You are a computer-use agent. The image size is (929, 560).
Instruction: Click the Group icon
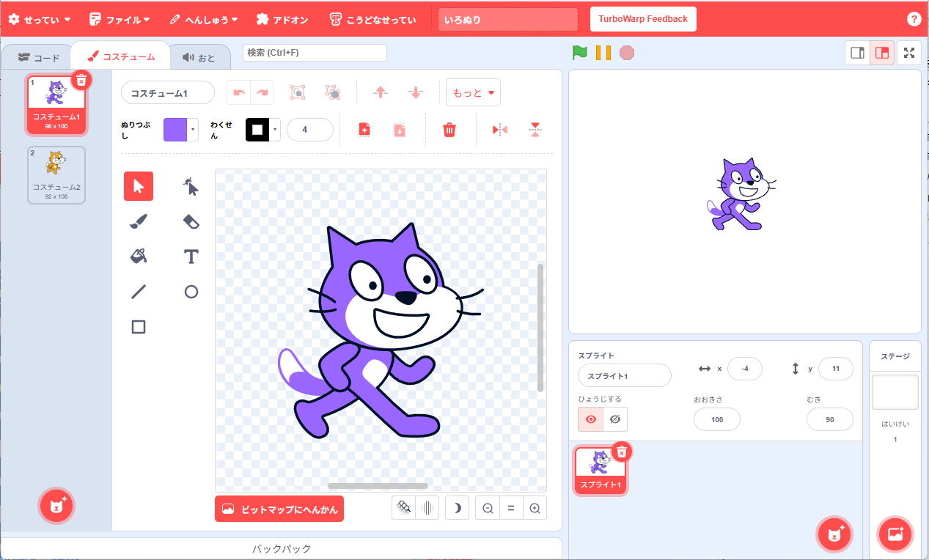click(x=298, y=92)
